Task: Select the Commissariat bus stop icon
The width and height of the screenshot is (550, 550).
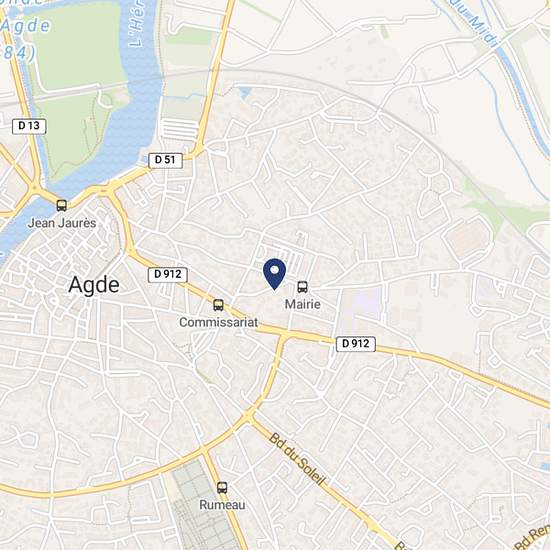Action: (218, 305)
